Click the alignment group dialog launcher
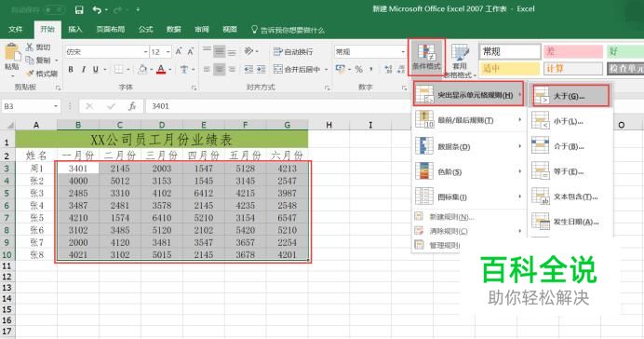This screenshot has width=644, height=339. (328, 88)
